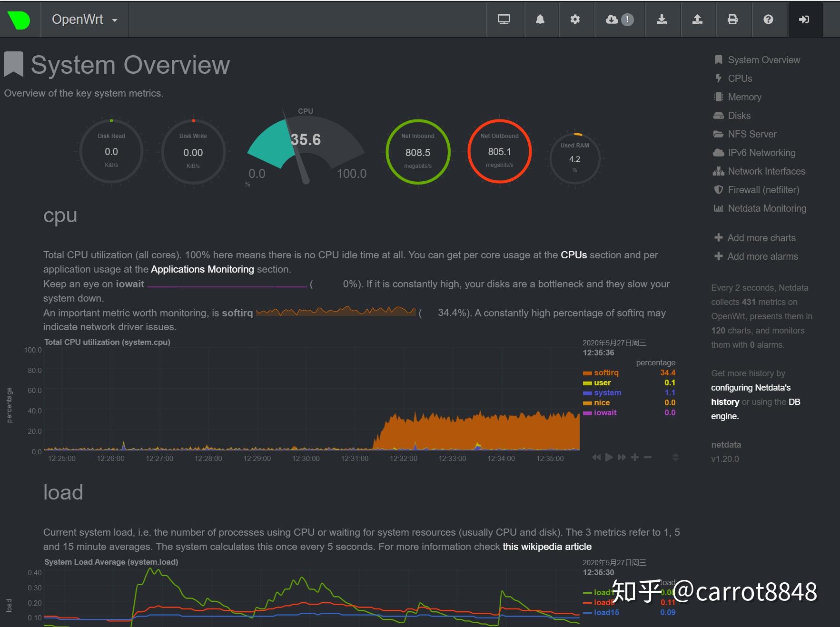Open the alarms bell icon
840x627 pixels.
click(x=540, y=20)
